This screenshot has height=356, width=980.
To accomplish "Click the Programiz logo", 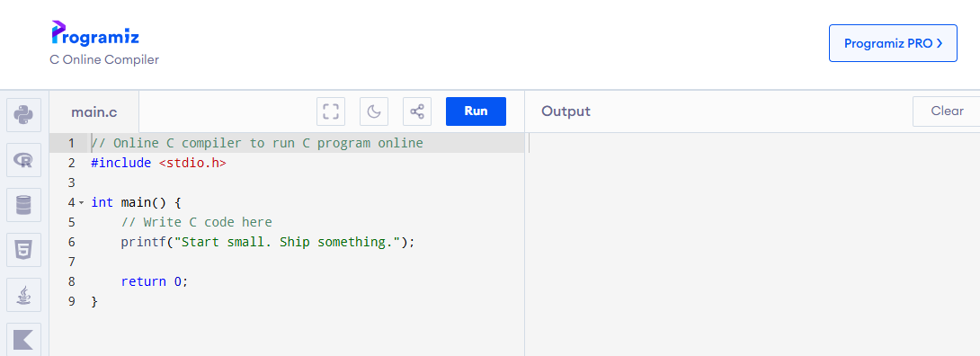I will 95,33.
